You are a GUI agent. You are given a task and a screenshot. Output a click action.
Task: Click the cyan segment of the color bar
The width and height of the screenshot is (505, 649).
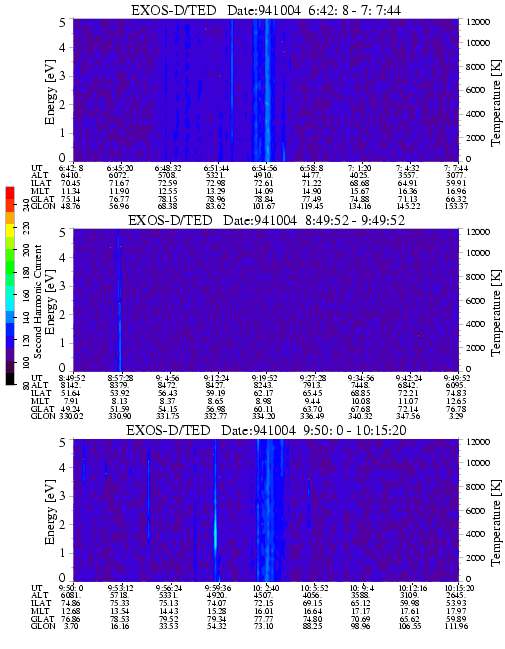[10, 304]
